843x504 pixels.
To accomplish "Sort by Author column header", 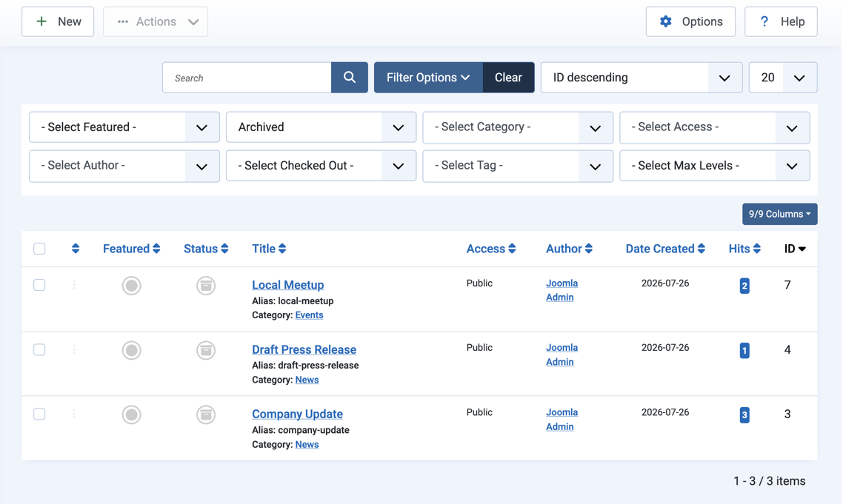I will [569, 249].
